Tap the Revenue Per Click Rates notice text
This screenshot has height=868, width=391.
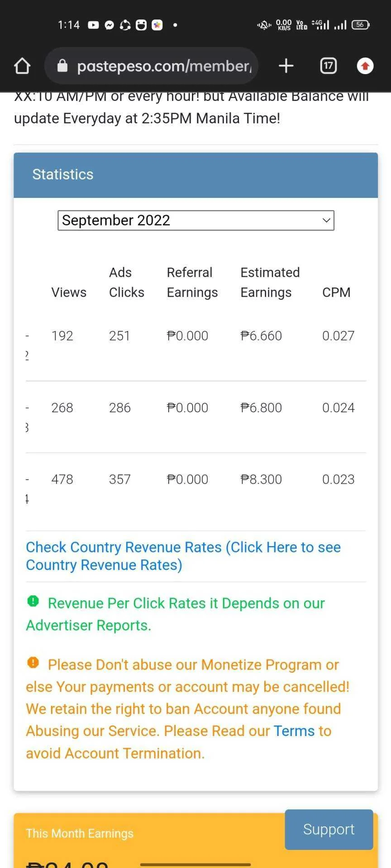point(176,614)
